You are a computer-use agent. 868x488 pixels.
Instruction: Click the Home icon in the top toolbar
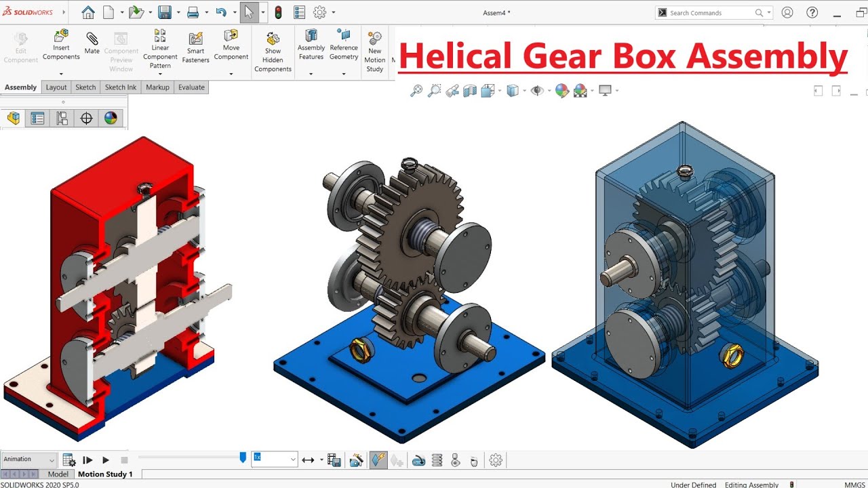point(88,12)
